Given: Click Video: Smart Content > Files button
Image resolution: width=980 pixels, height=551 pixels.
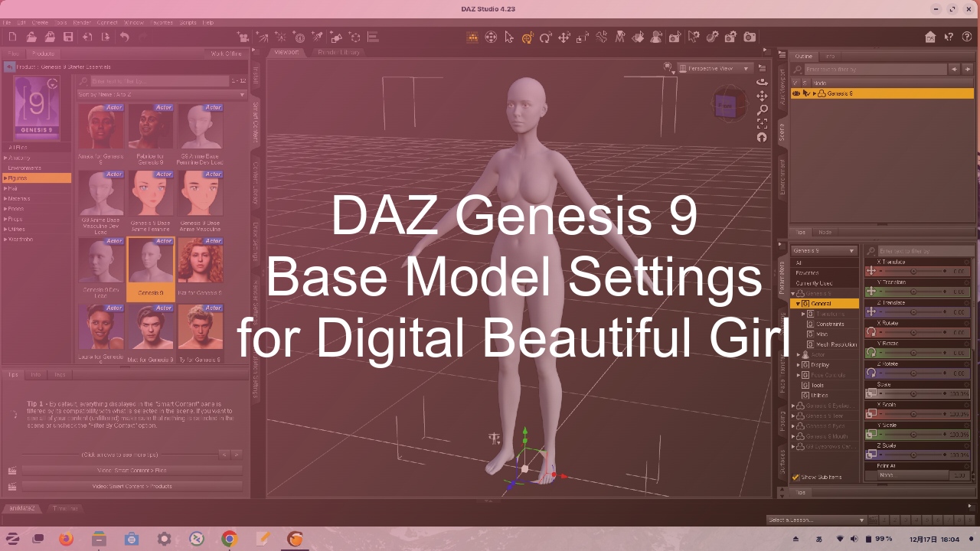Looking at the screenshot, I should [132, 470].
